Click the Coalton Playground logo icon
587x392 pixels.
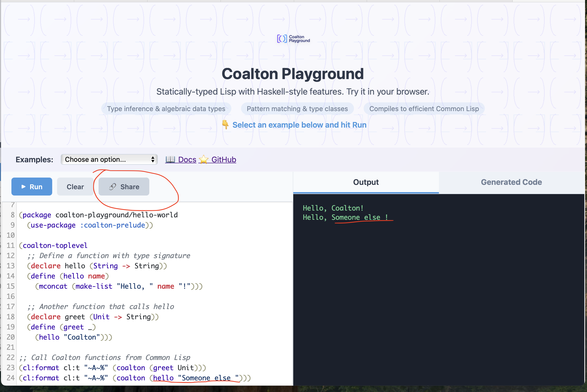[x=282, y=39]
